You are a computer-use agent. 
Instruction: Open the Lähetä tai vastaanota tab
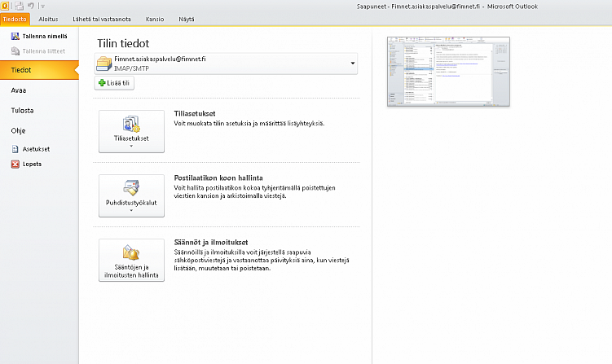102,19
